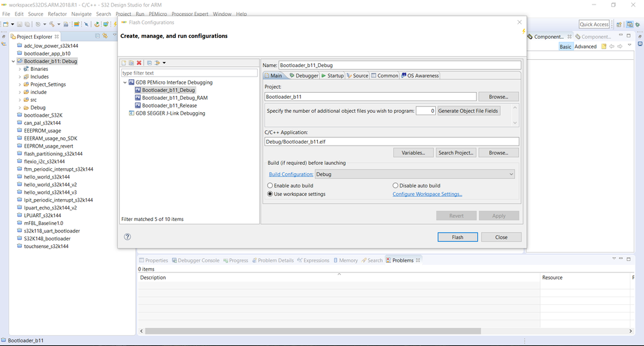This screenshot has height=346, width=644.
Task: Click the Variables... button
Action: pos(413,153)
